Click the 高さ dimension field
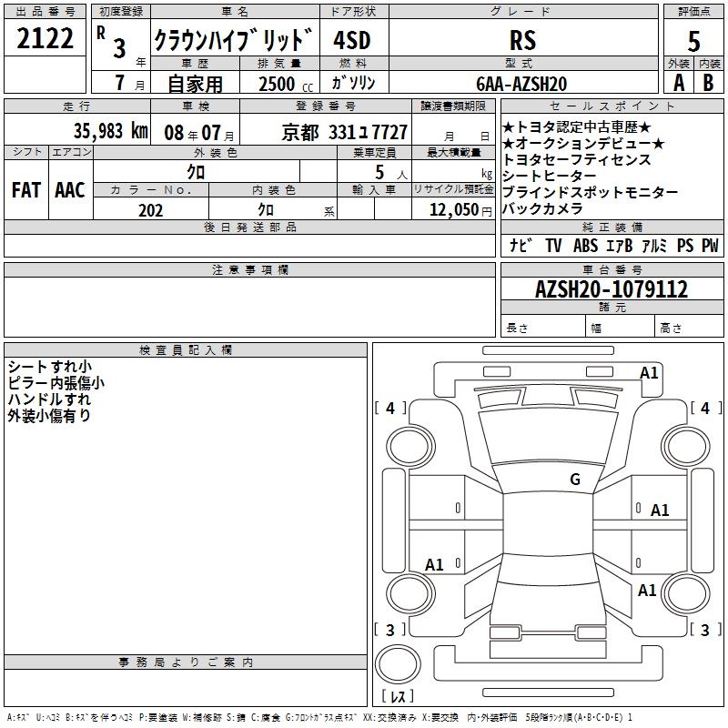Viewport: 728px width, 728px height. point(689,326)
